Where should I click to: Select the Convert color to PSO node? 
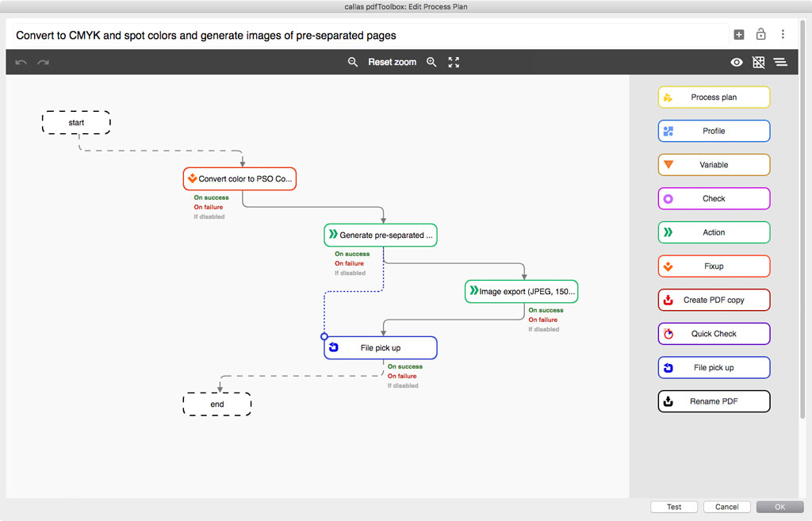tap(239, 178)
